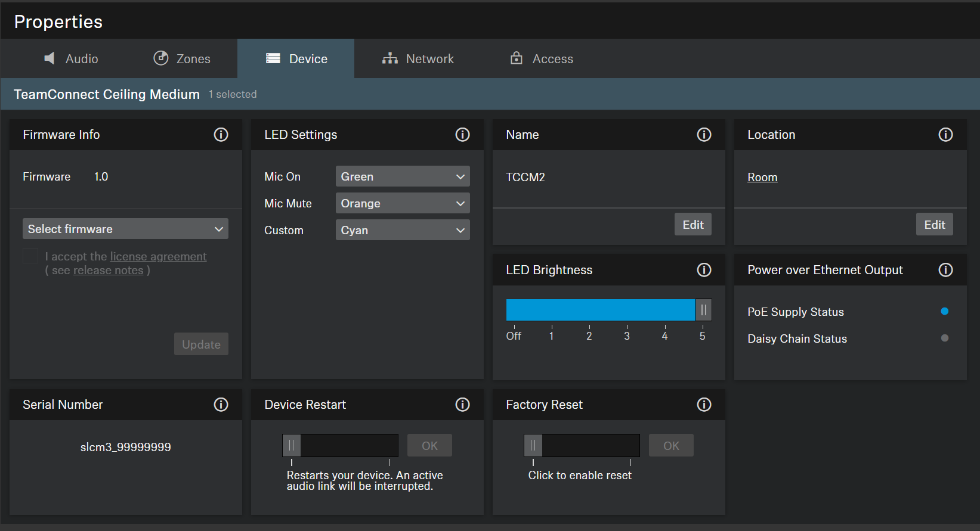Image resolution: width=980 pixels, height=531 pixels.
Task: Expand the Mic On color dropdown
Action: [x=403, y=176]
